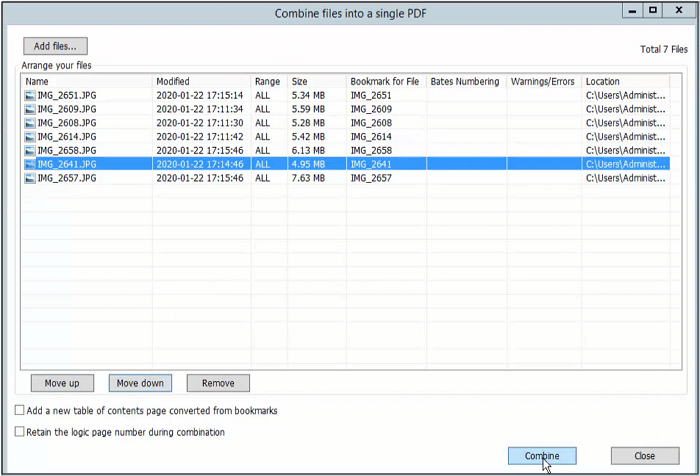Click the 2020-01-22 17:14:46 modified date

pyautogui.click(x=200, y=164)
